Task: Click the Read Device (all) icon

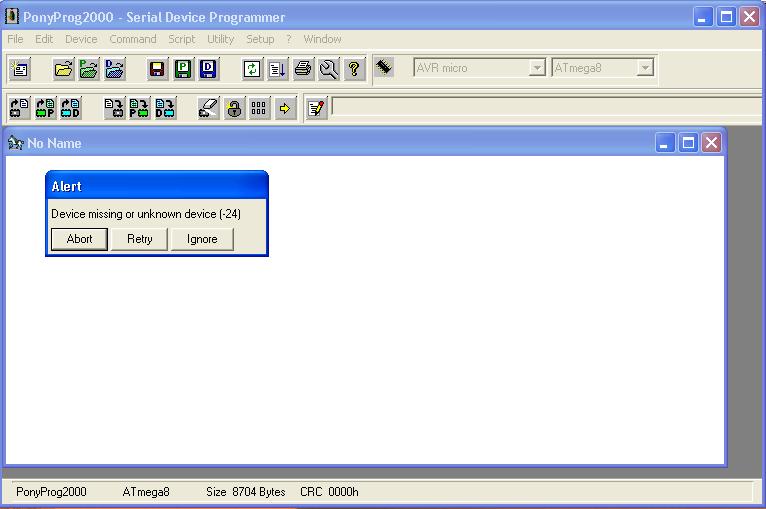Action: pos(20,108)
